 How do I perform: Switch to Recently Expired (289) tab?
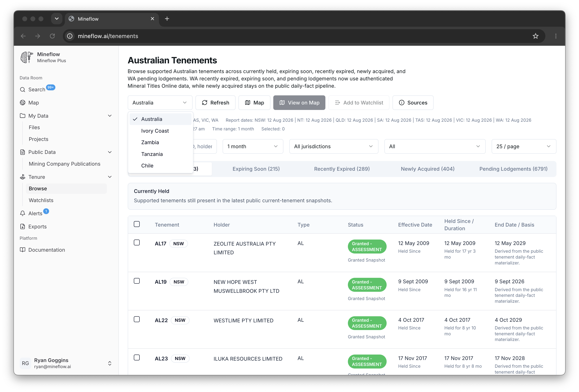[x=342, y=169]
